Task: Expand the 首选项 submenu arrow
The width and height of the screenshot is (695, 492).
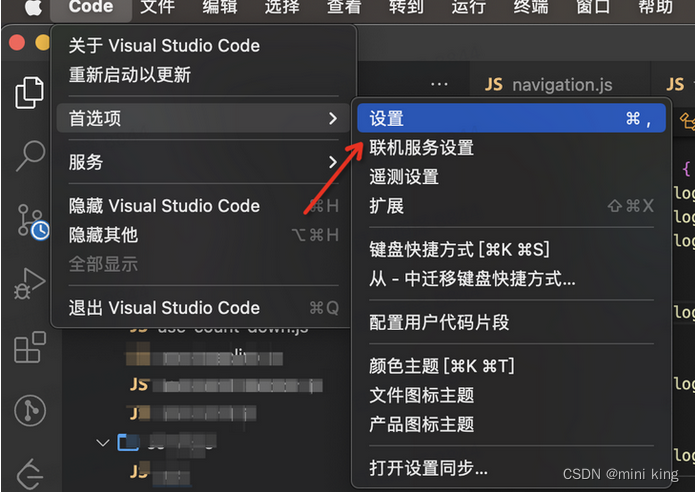Action: pyautogui.click(x=333, y=118)
